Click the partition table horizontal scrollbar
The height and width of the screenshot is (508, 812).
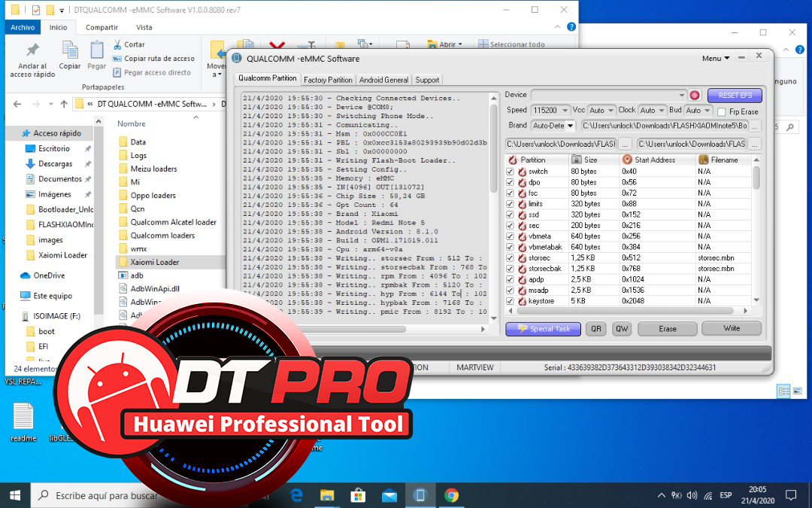(626, 311)
